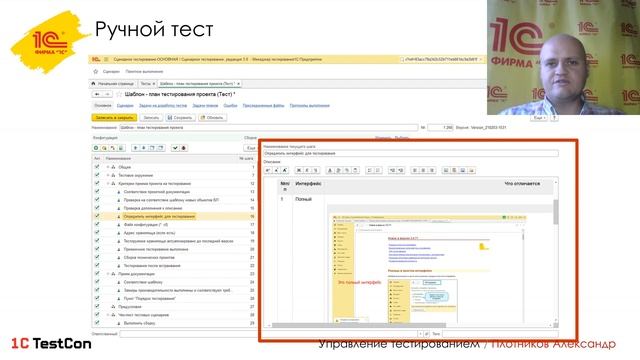This screenshot has width=640, height=360.
Task: Toggle checkbox for Сборка технического проекта row
Action: [97, 258]
